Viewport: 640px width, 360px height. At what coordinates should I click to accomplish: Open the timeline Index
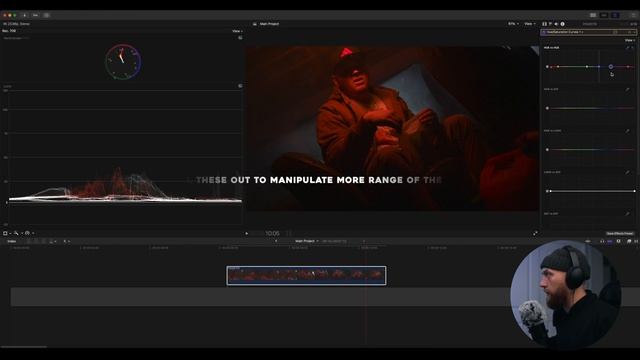[12, 241]
